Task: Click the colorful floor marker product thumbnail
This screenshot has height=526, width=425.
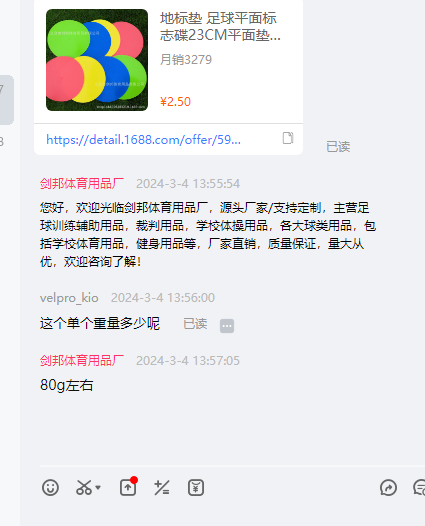Action: (97, 60)
